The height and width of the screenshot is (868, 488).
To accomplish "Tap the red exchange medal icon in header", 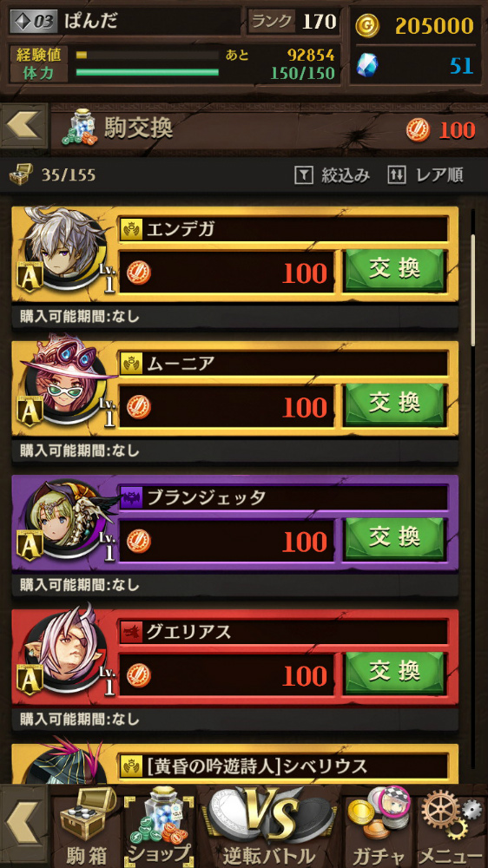I will [418, 129].
